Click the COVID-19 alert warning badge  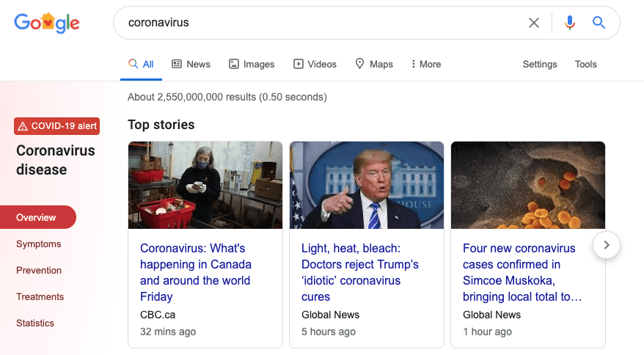56,126
